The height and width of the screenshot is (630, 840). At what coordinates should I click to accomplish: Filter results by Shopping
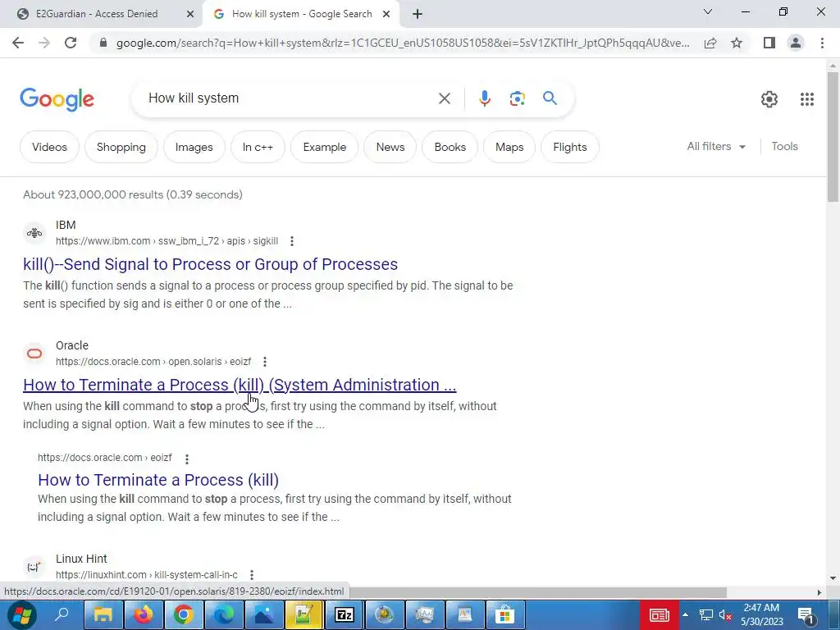121,147
